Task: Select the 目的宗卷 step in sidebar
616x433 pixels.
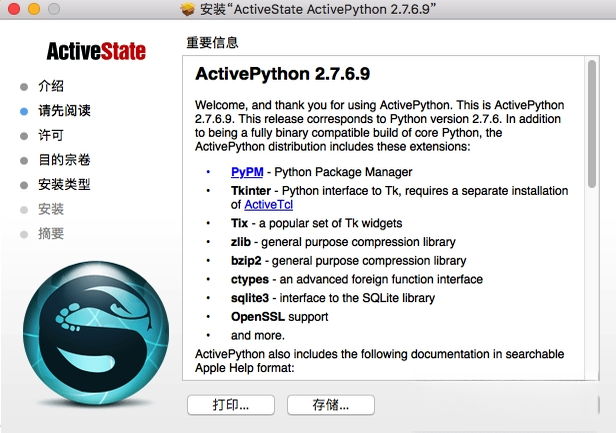Action: tap(64, 160)
